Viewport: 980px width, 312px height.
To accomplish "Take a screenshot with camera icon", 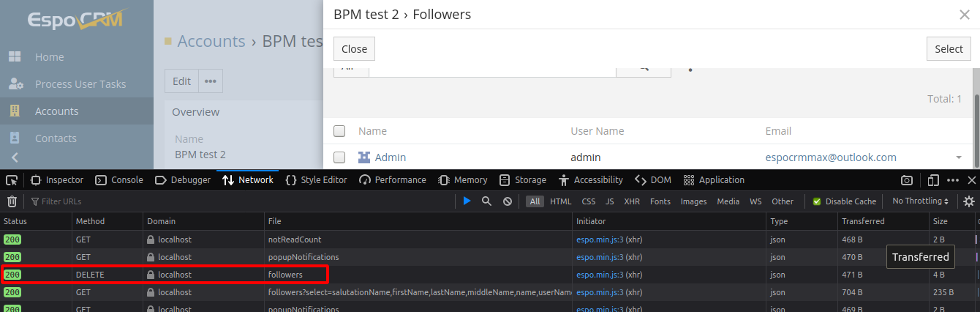I will 907,180.
